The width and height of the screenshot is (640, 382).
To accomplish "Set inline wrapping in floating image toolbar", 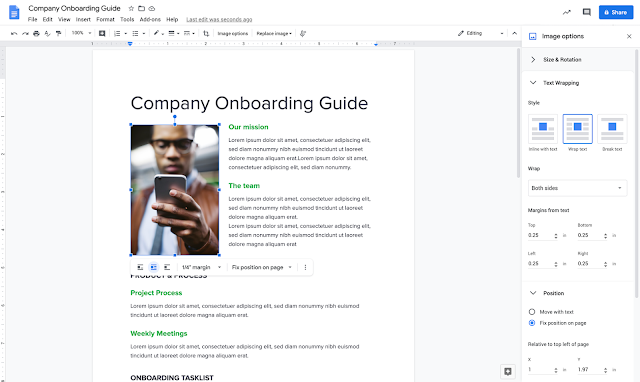I will pyautogui.click(x=140, y=267).
